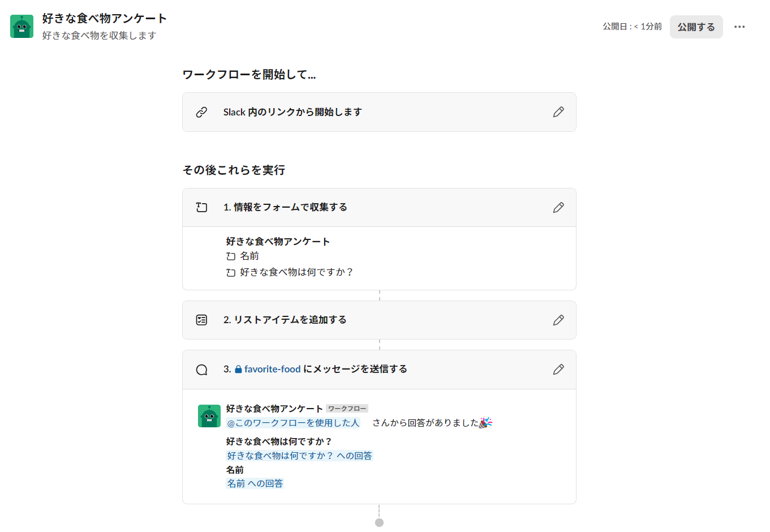Edit the Slack link trigger with pencil icon
Viewport: 770px width, 532px height.
[558, 112]
